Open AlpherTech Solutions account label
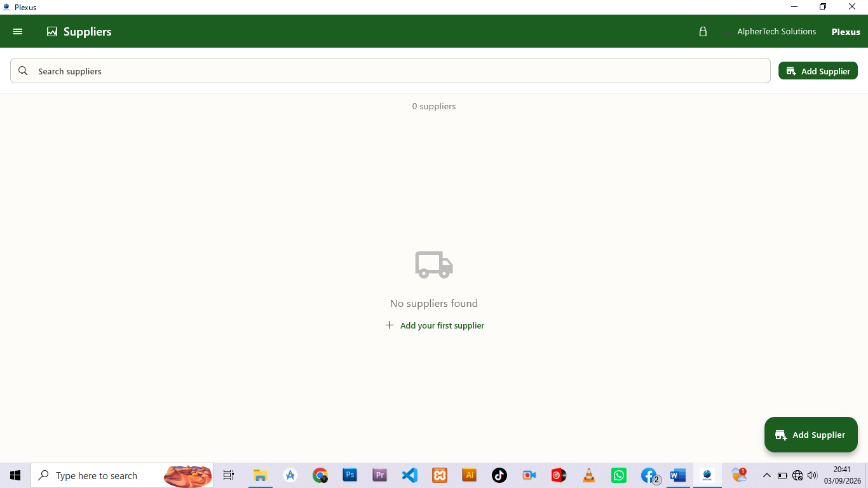 [x=776, y=31]
